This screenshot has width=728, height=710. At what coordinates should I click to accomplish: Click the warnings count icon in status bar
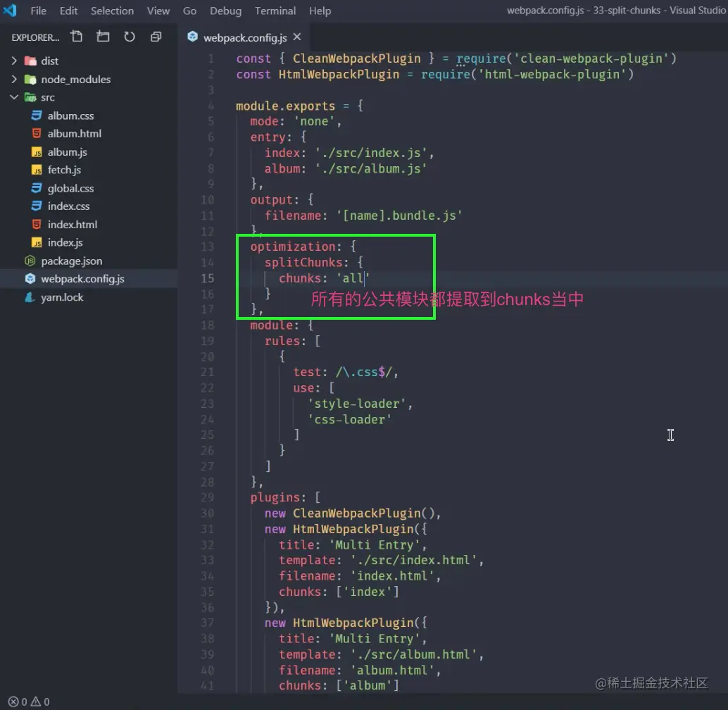pyautogui.click(x=35, y=702)
